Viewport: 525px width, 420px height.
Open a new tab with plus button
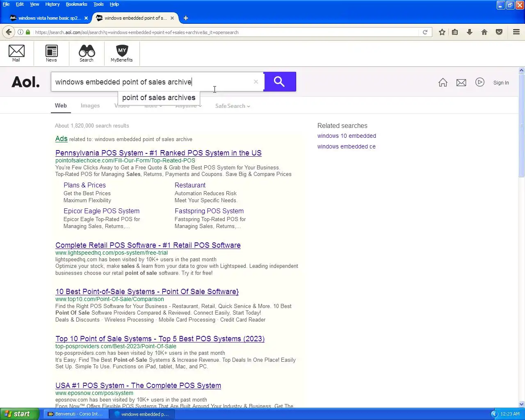click(x=186, y=18)
